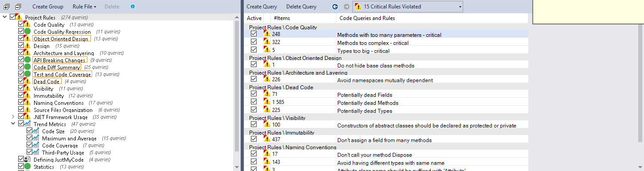The image size is (644, 171).
Task: Toggle the Code Coverage trend checkbox
Action: point(29,145)
